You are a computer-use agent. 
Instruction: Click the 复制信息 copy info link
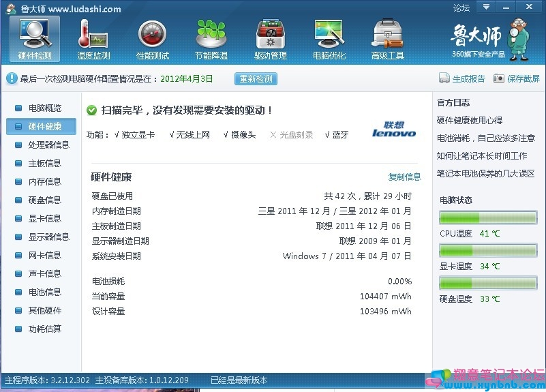(x=405, y=177)
